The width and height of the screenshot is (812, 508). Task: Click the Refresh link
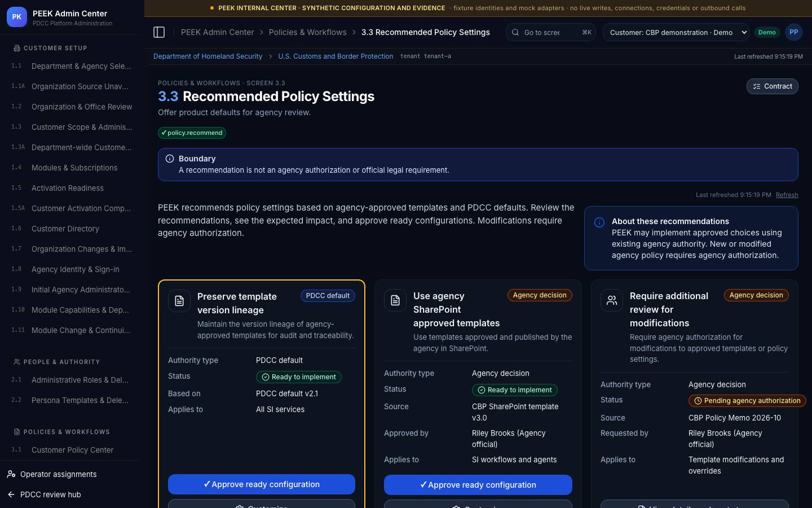tap(787, 195)
